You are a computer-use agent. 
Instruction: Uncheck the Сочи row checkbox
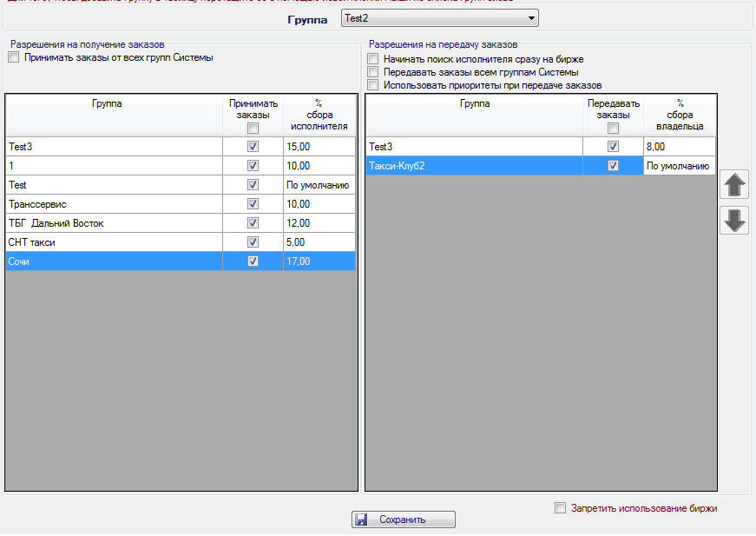(253, 261)
